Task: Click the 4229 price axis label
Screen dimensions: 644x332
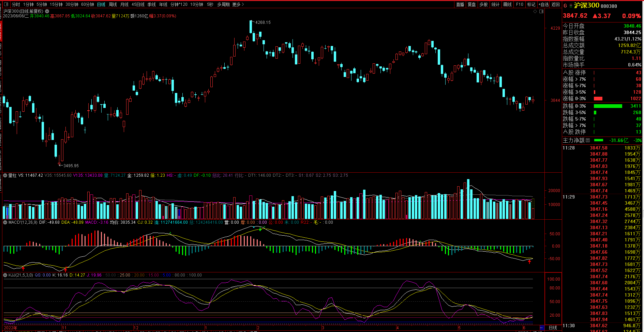Action: coord(555,28)
